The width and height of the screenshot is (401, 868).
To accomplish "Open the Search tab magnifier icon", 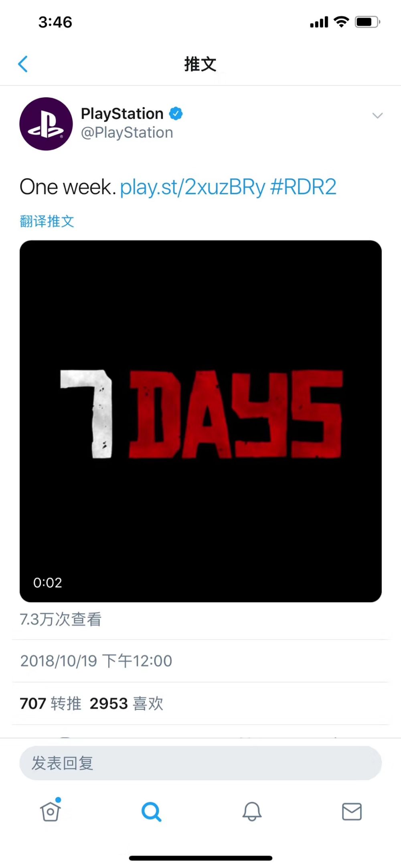I will click(x=152, y=811).
